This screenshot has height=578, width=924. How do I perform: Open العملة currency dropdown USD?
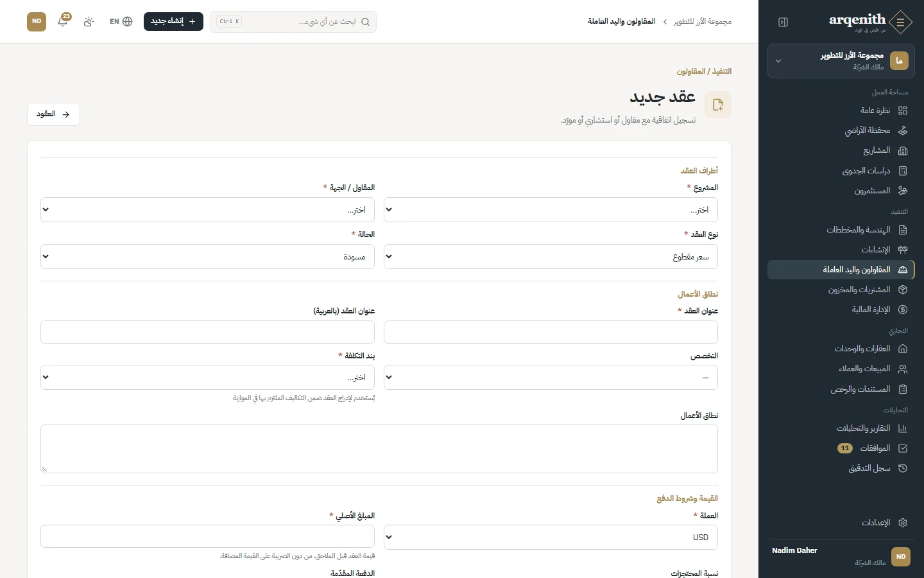(551, 538)
